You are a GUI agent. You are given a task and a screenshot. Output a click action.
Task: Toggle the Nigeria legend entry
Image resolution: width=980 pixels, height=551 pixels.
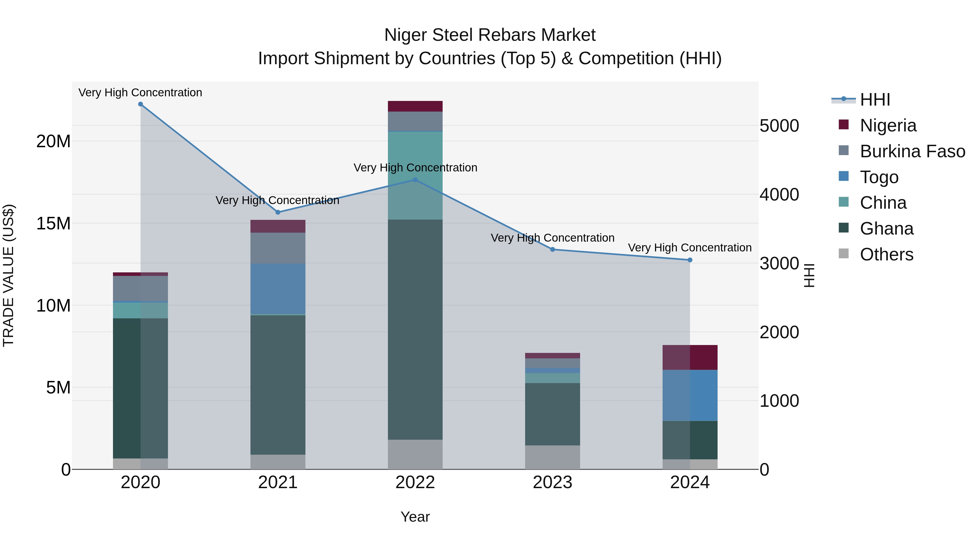tap(878, 125)
